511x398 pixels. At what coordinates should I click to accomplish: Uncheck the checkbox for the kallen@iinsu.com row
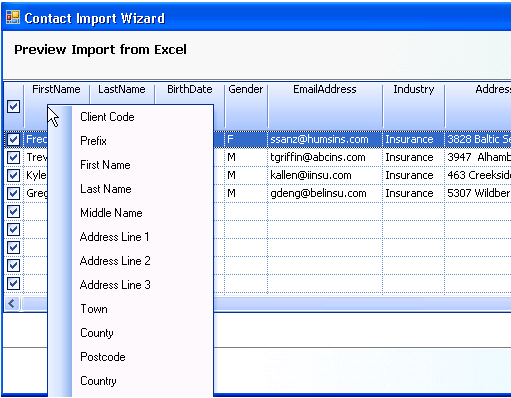point(13,175)
